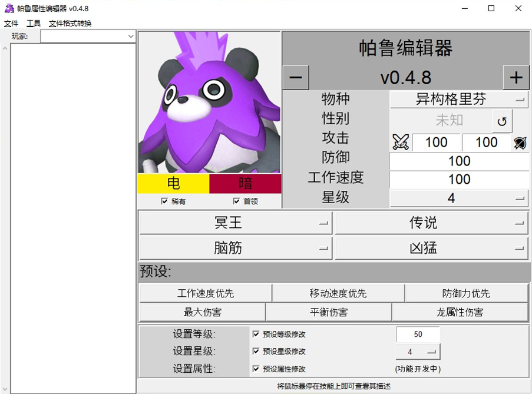
Task: Click the preset level field showing 50
Action: coord(418,335)
